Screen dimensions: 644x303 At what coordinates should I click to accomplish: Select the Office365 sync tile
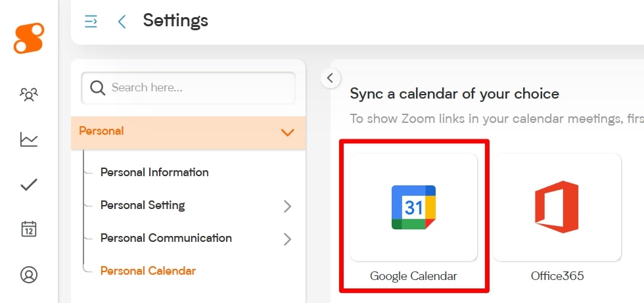click(557, 207)
